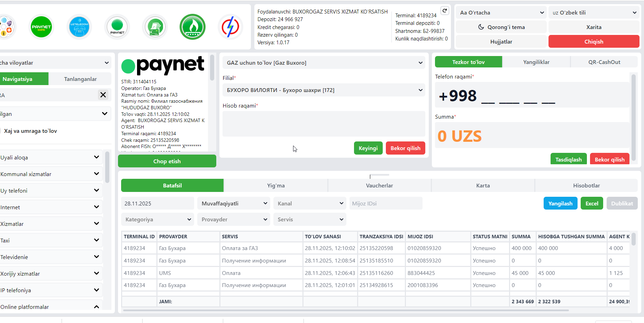Open the cash and card payment icon

click(x=155, y=27)
